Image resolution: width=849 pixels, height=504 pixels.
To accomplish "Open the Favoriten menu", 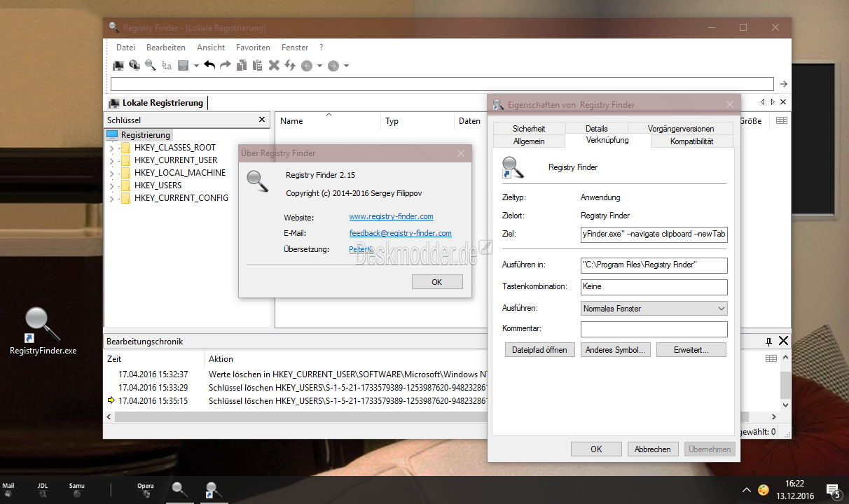I will (x=253, y=48).
